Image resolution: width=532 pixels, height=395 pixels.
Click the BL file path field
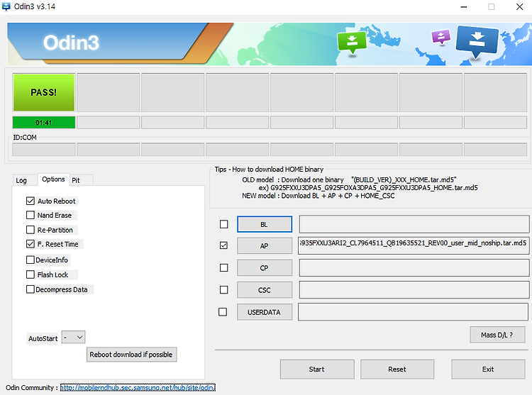414,224
